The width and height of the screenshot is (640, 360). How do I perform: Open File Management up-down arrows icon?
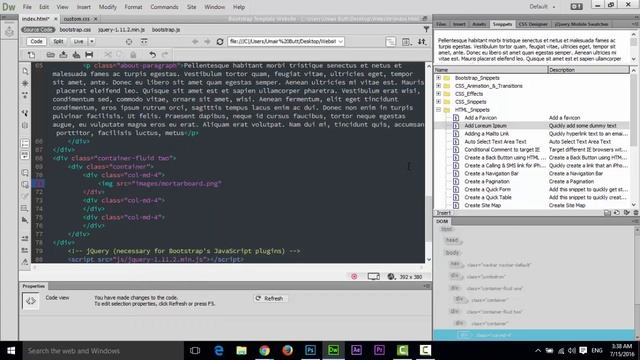(x=422, y=42)
